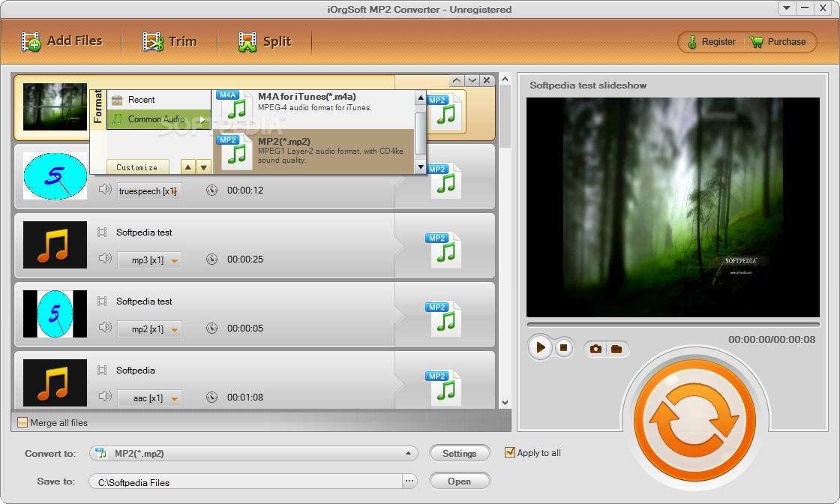Uncheck Apply to all
This screenshot has width=840, height=504.
[x=510, y=452]
